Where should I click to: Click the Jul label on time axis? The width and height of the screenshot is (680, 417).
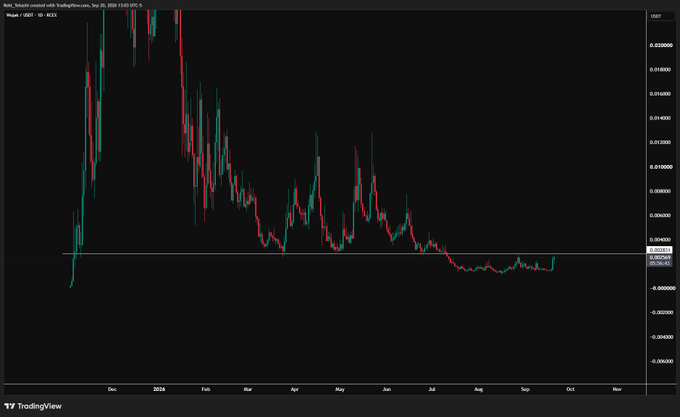click(x=432, y=389)
